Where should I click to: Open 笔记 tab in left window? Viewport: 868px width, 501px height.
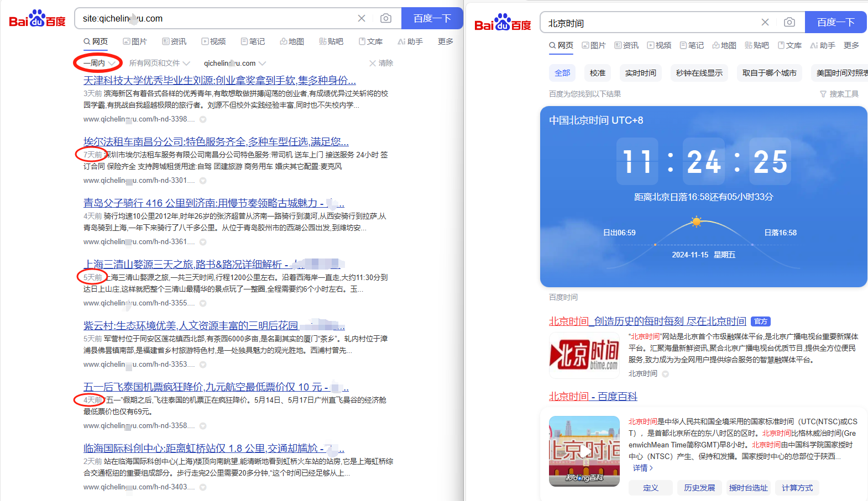pos(253,41)
